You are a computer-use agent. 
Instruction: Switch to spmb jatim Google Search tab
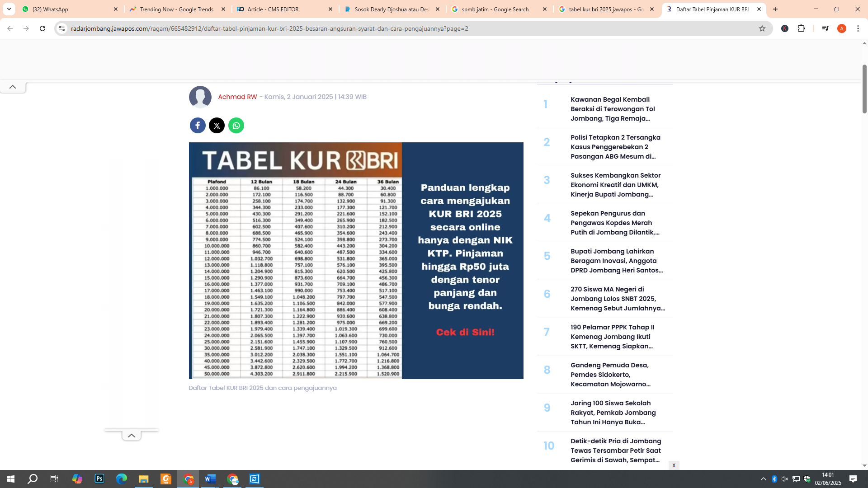point(498,9)
